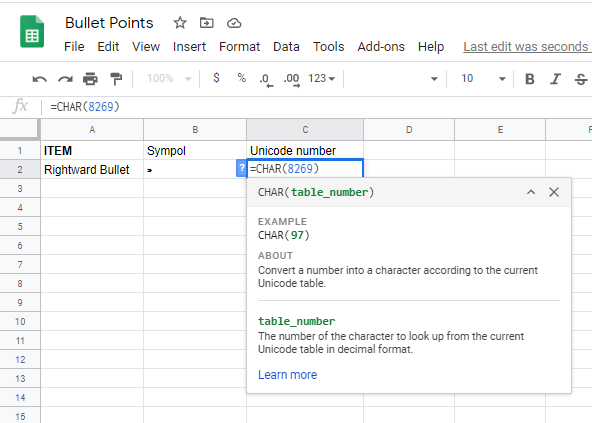Click the Move to folder icon
The height and width of the screenshot is (423, 592).
(x=207, y=23)
